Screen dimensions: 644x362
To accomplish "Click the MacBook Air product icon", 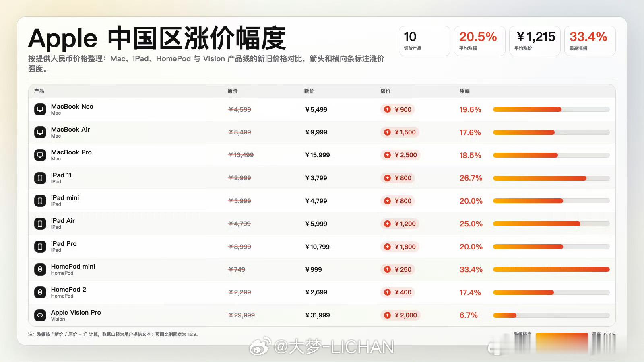I will [40, 132].
